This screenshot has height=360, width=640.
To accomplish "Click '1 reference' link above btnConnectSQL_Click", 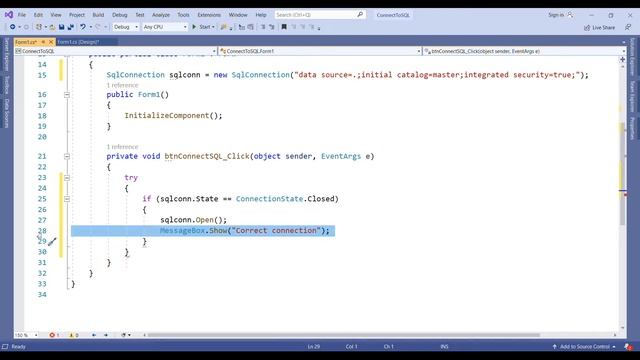I will tap(122, 147).
